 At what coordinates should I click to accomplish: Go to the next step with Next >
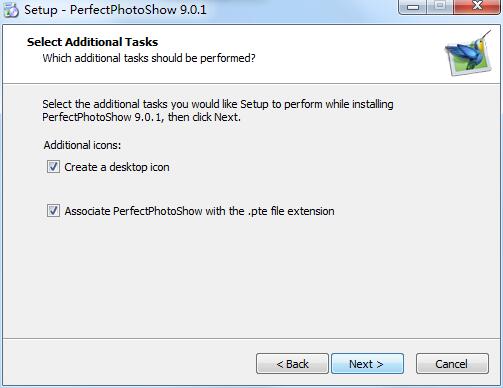[367, 364]
